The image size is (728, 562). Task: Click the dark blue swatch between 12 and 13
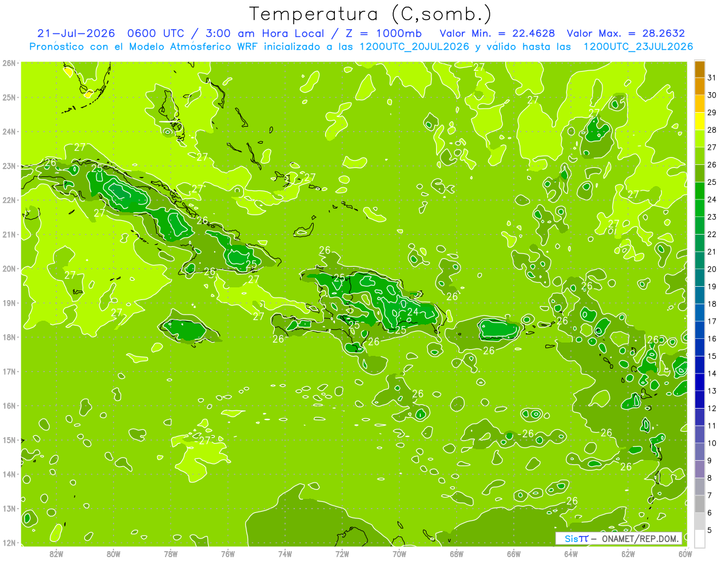click(699, 400)
